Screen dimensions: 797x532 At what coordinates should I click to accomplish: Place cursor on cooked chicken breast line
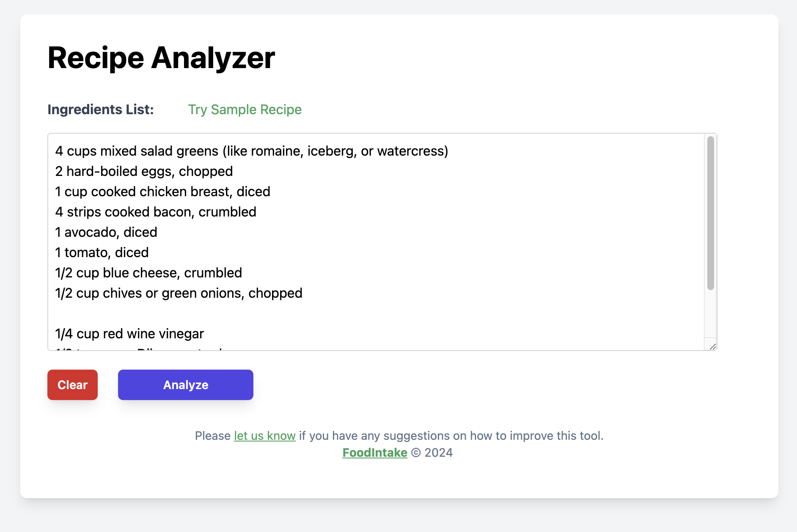pos(162,192)
